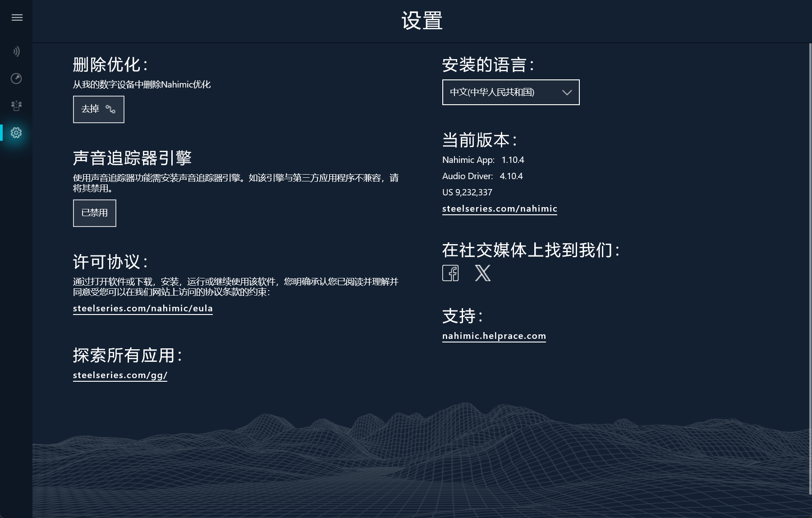This screenshot has height=518, width=812.
Task: Open the audio sound wave sidebar tab
Action: (16, 51)
